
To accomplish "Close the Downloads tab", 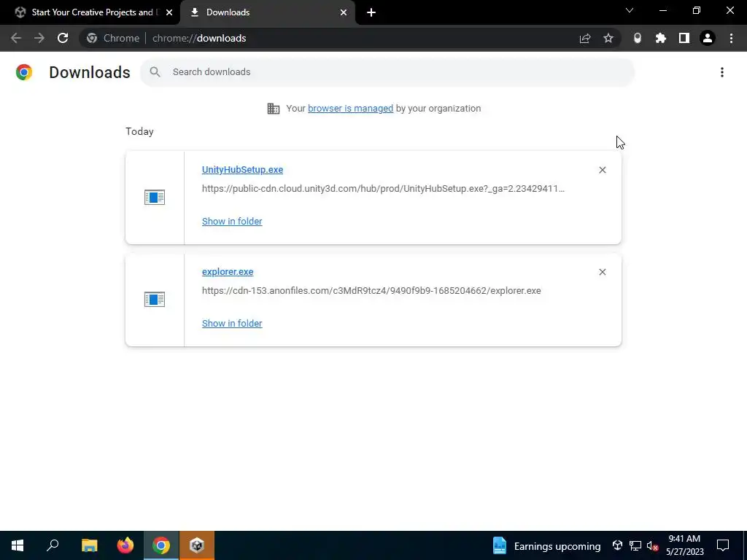I will pos(344,12).
